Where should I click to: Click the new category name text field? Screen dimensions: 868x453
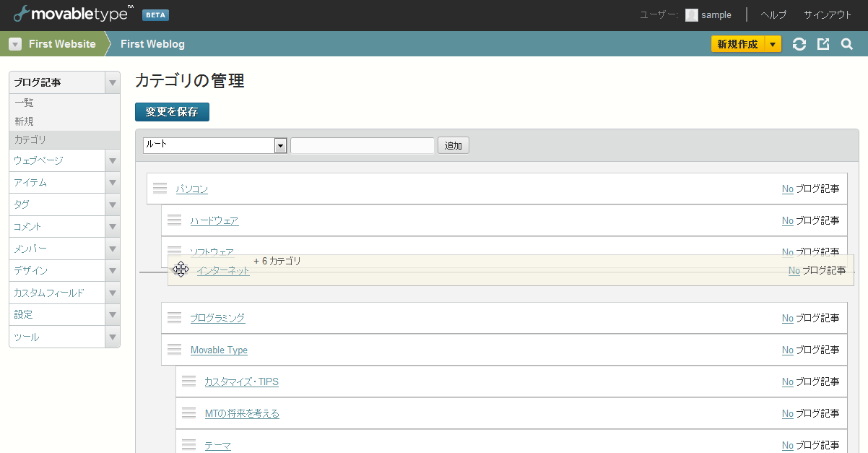click(x=363, y=145)
